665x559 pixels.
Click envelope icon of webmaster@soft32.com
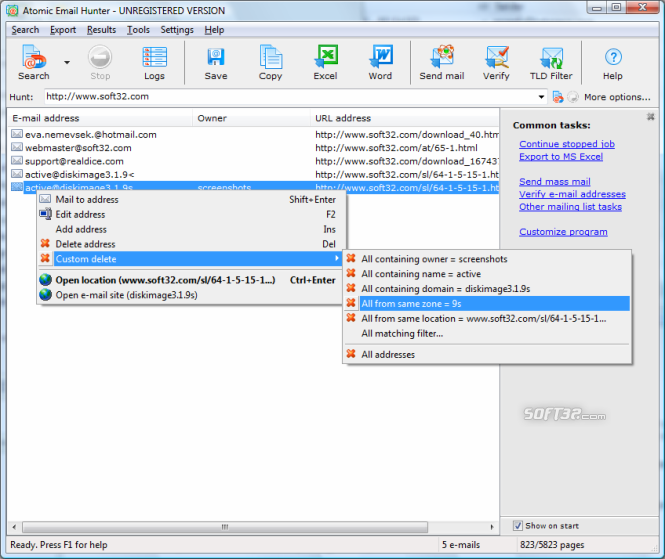coord(17,147)
